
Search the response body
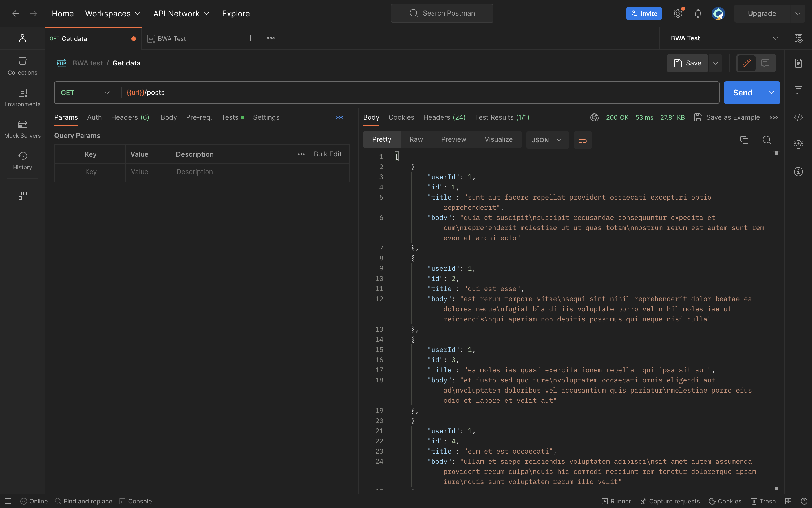(x=766, y=140)
